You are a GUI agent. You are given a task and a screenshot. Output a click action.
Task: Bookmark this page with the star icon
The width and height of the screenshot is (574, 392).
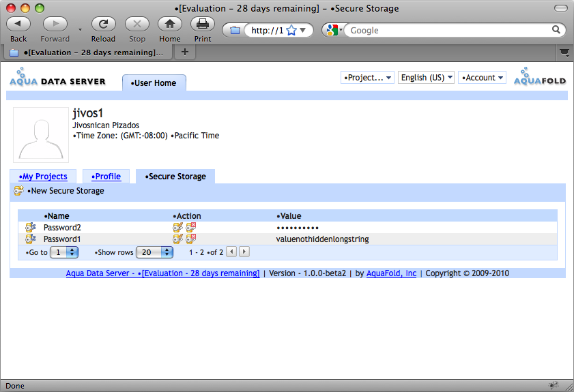point(291,30)
